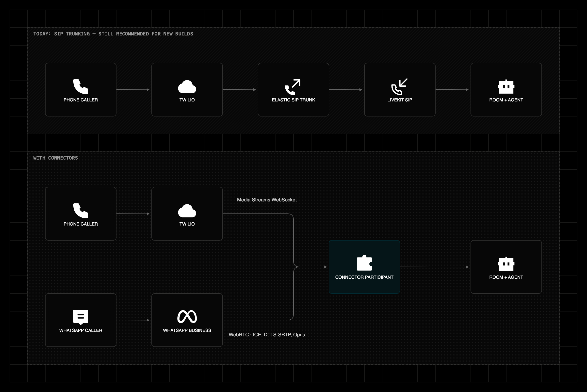Click the chat bubble WhatsApp Caller icon
Screen dimensions: 587x392
(81, 317)
